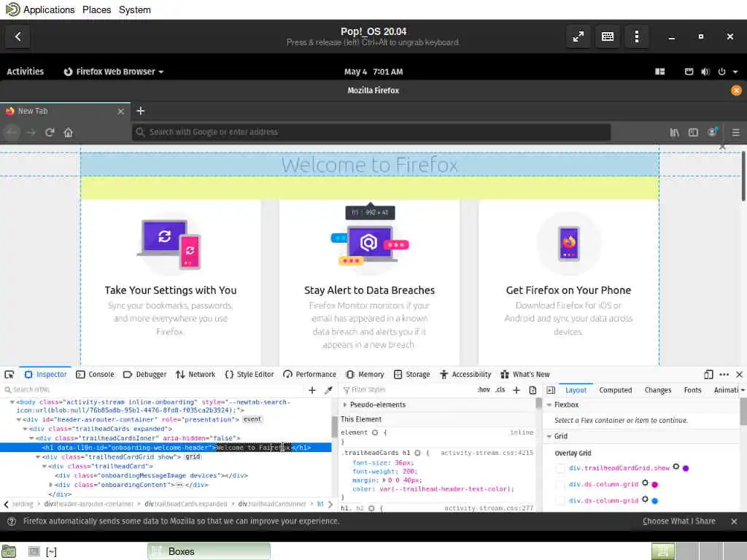Switch to the Debugger tab

(x=145, y=374)
